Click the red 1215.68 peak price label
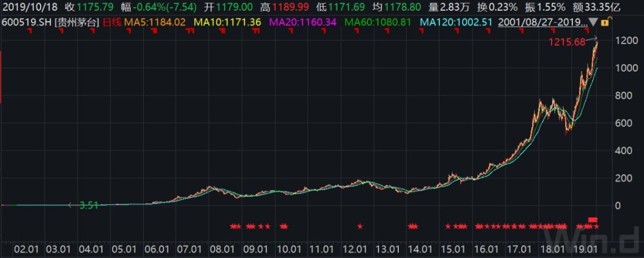The width and height of the screenshot is (644, 258). point(567,42)
